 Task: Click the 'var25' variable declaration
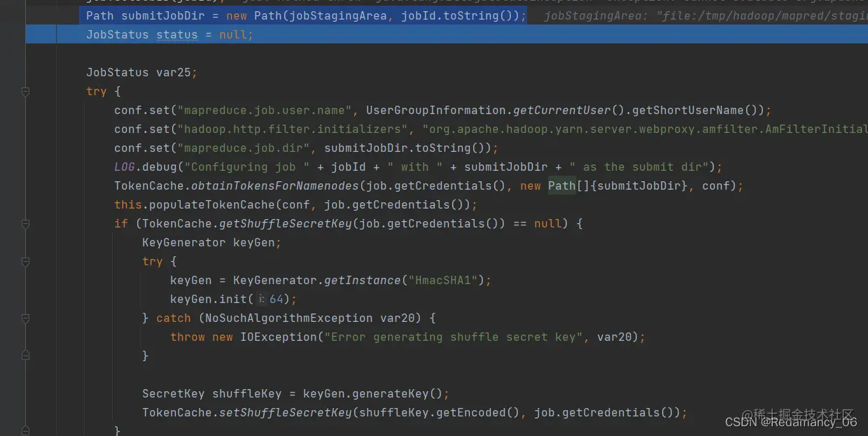173,73
